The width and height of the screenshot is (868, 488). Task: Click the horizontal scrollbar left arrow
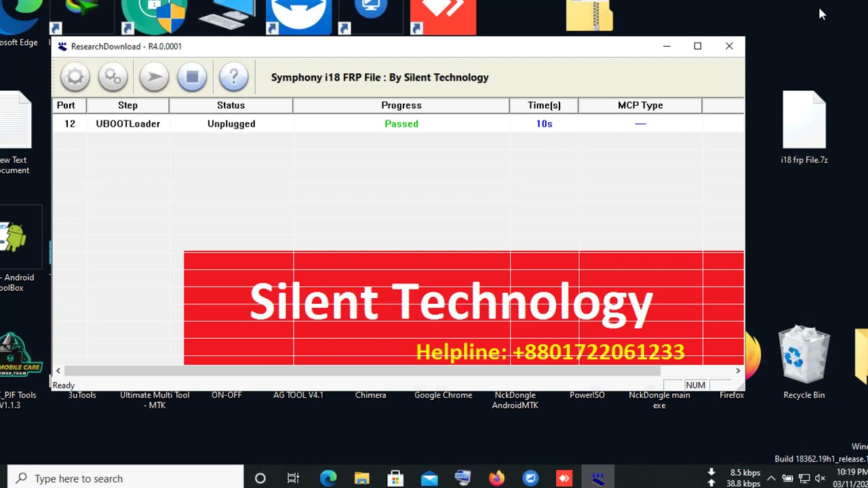(x=58, y=370)
